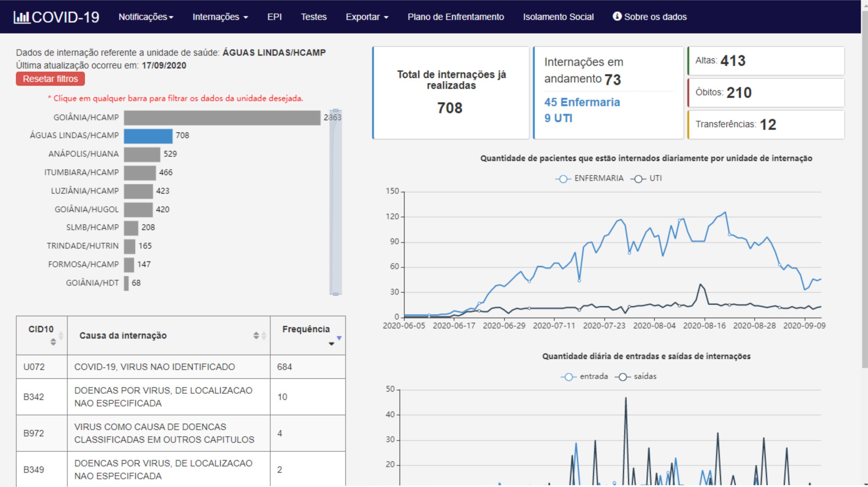This screenshot has height=487, width=868.
Task: Filter by the GOIÂNIA/HDT bar
Action: click(126, 283)
